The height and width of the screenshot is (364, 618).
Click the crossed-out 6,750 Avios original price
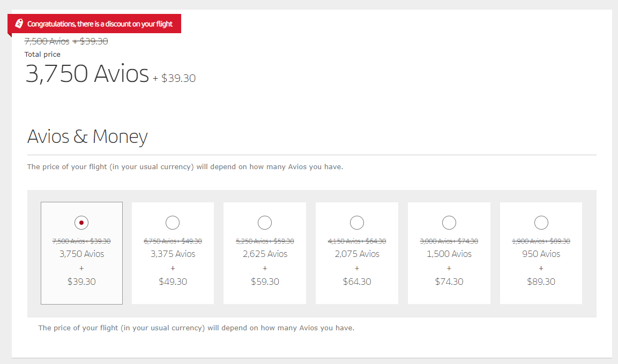tap(173, 241)
